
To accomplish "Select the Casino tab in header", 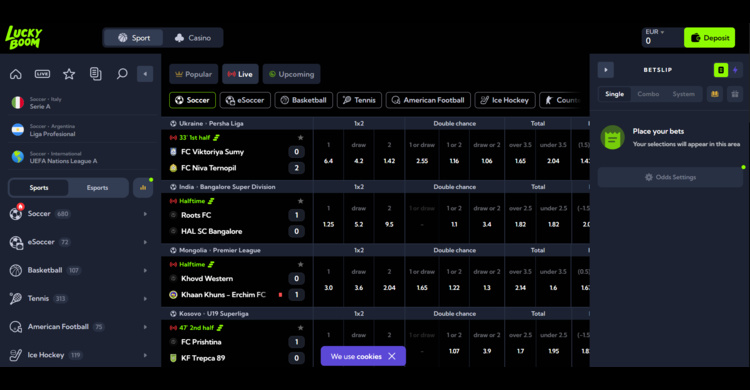I will click(x=193, y=38).
